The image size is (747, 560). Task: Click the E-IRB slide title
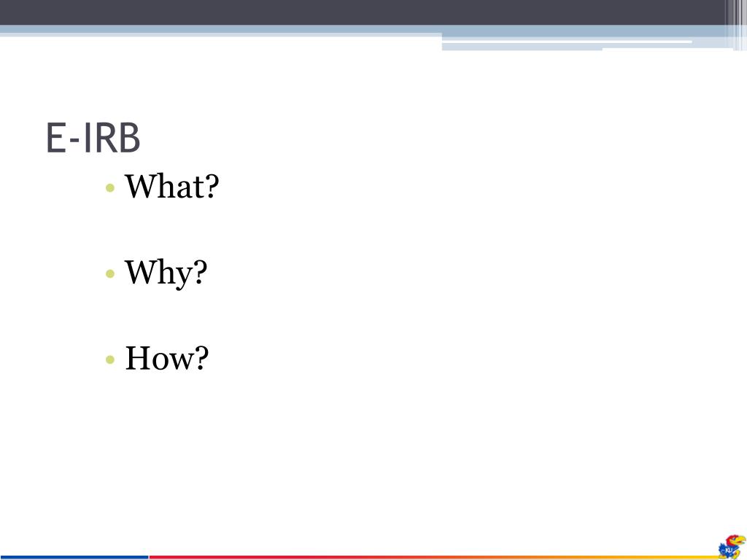(x=93, y=138)
